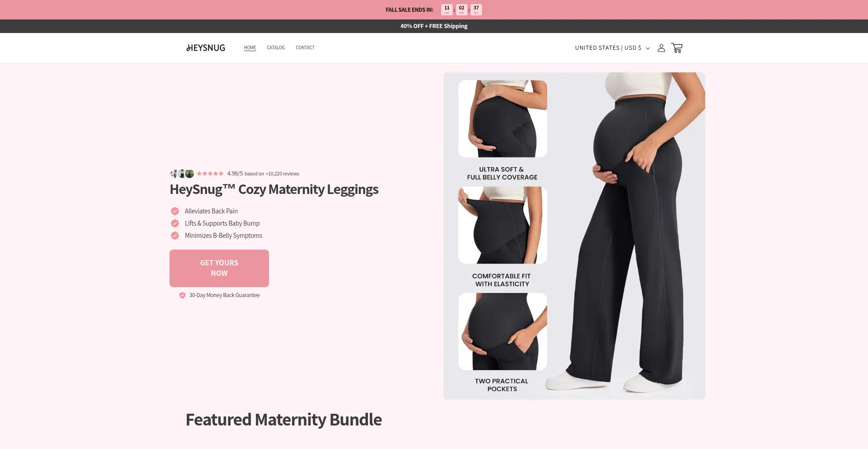Viewport: 868px width, 449px height.
Task: Go to the Home menu item
Action: [250, 47]
